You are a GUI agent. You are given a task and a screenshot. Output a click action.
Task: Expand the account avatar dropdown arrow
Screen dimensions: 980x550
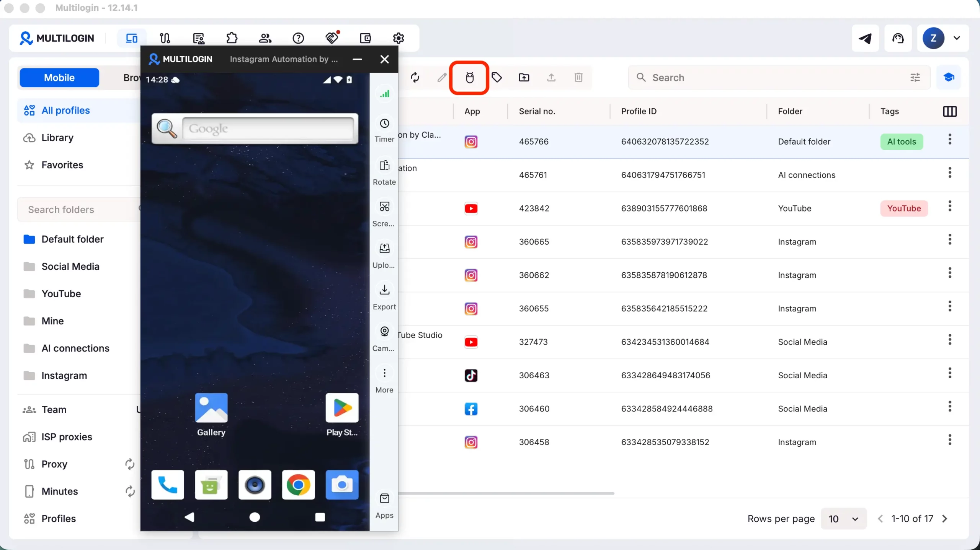[957, 38]
